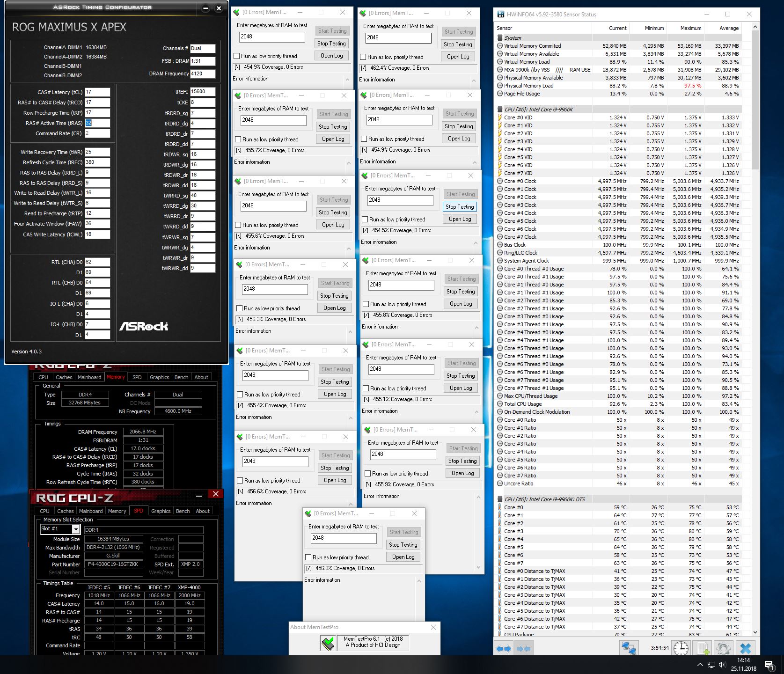Tick low priority thread in 455.4% coverage window

(240, 395)
